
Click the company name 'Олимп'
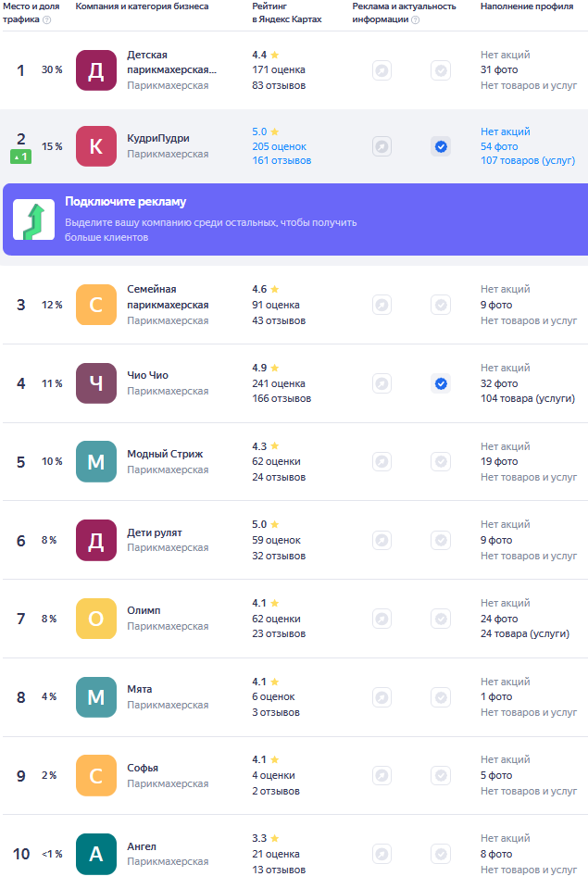(x=144, y=610)
